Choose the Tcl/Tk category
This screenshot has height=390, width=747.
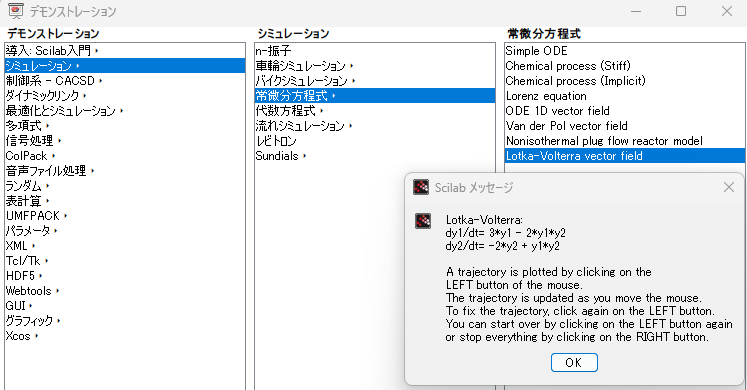click(x=125, y=260)
